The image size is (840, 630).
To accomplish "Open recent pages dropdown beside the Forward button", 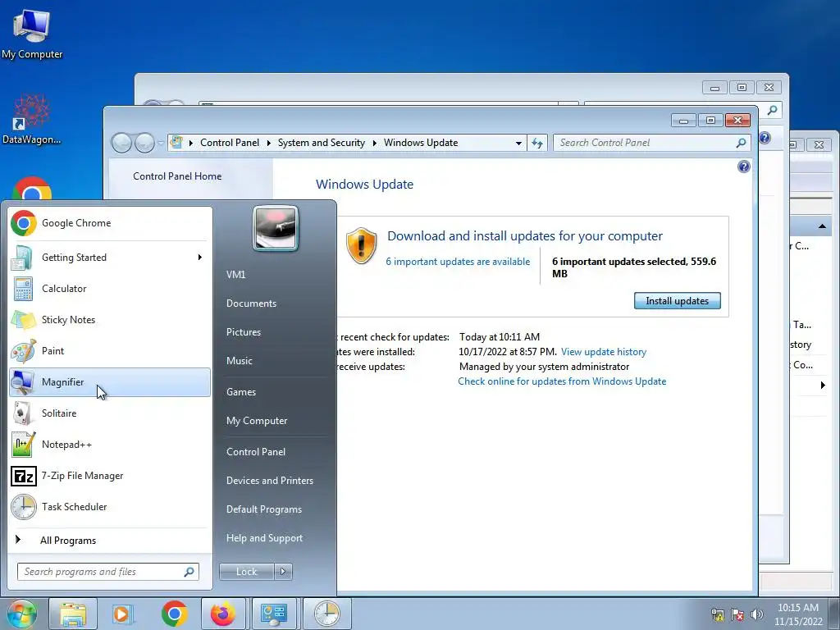I will (161, 144).
